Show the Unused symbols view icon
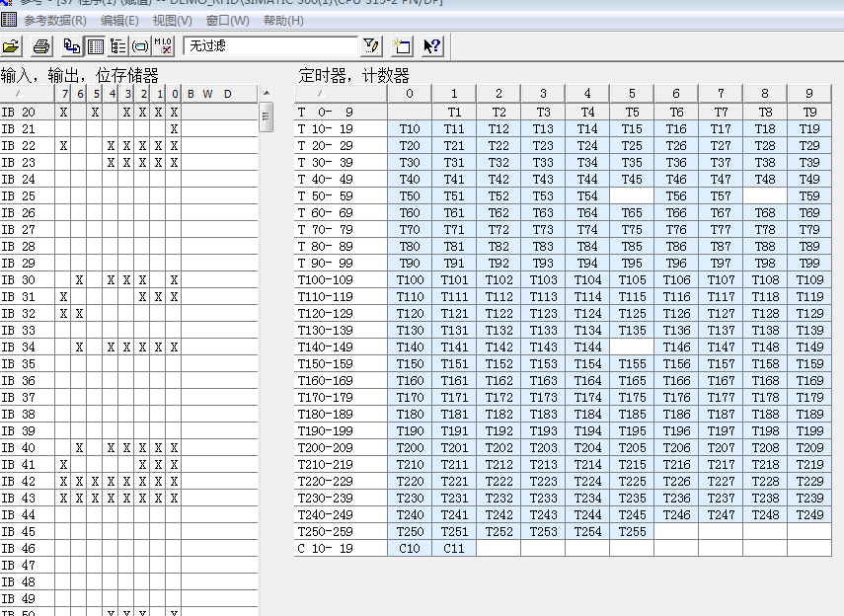 point(140,46)
